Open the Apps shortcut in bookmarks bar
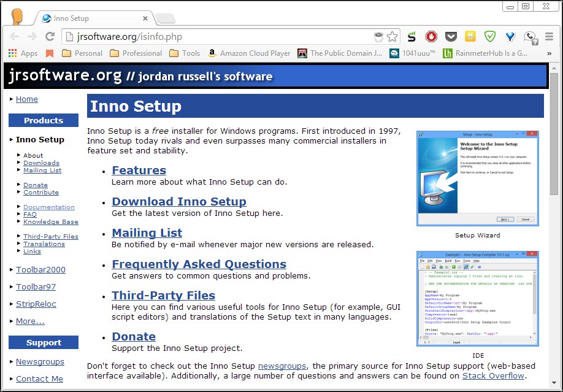 23,53
